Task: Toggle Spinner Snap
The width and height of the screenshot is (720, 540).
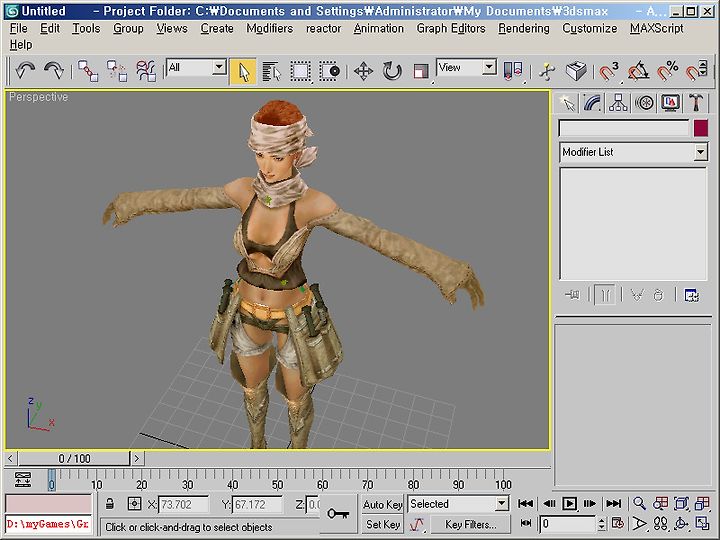Action: pos(696,71)
